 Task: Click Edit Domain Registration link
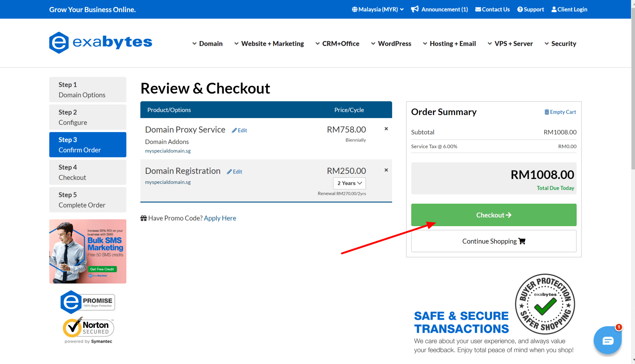click(235, 170)
